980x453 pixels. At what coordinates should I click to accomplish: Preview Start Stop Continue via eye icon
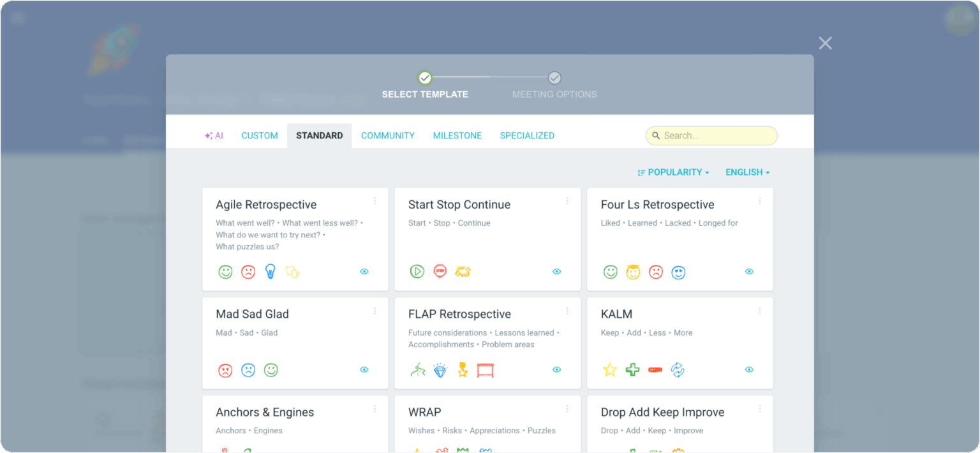[x=557, y=271]
